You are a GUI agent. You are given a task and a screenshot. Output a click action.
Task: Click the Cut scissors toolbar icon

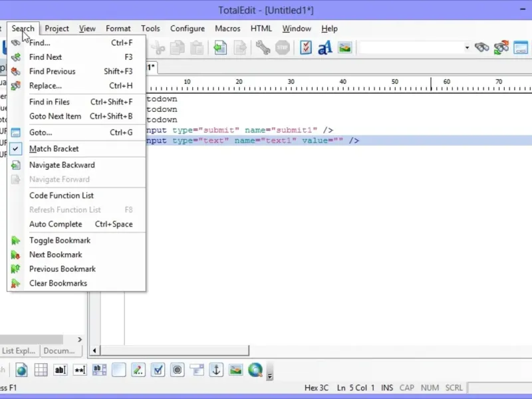(158, 47)
